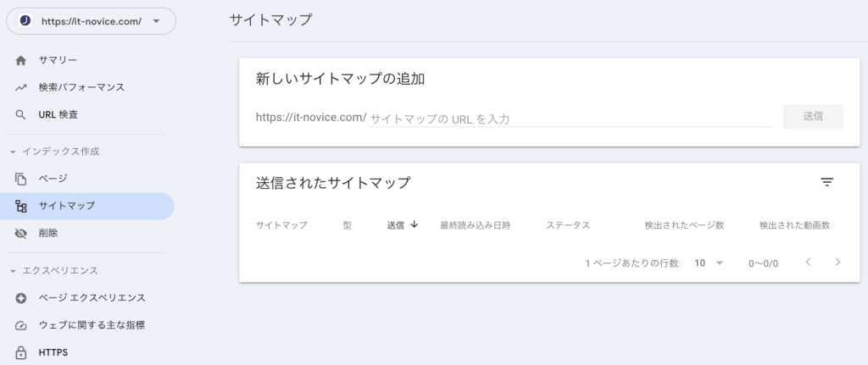The width and height of the screenshot is (868, 365).
Task: Sort by the 送信 column header
Action: (395, 225)
